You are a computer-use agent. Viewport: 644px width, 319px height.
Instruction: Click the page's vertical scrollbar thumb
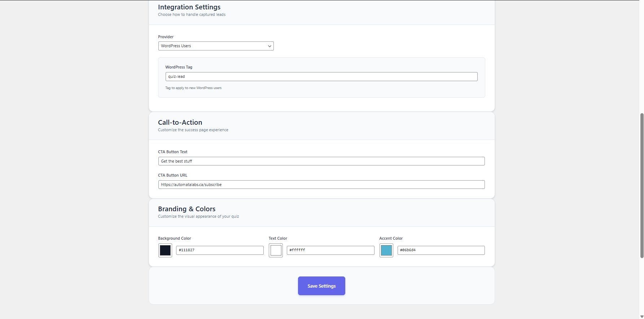pos(642,185)
